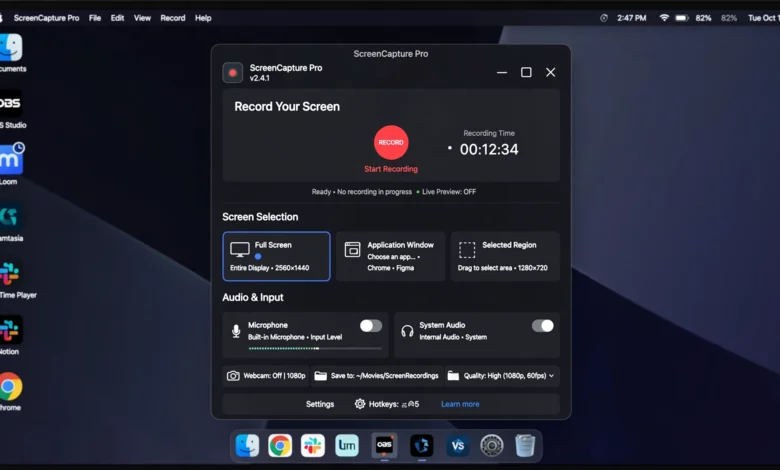
Task: Toggle the Microphone switch
Action: pyautogui.click(x=371, y=326)
